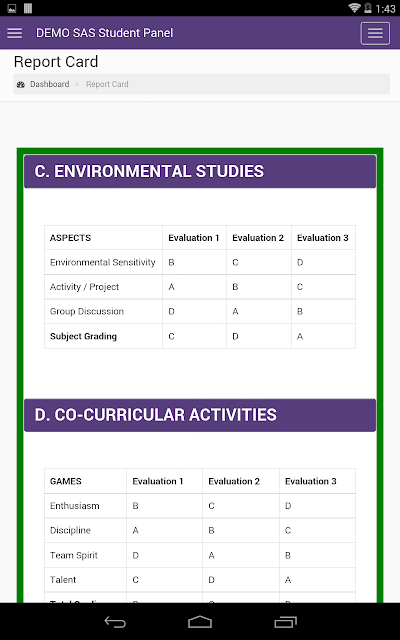400x640 pixels.
Task: Tap the Wi-Fi status icon
Action: tap(355, 8)
